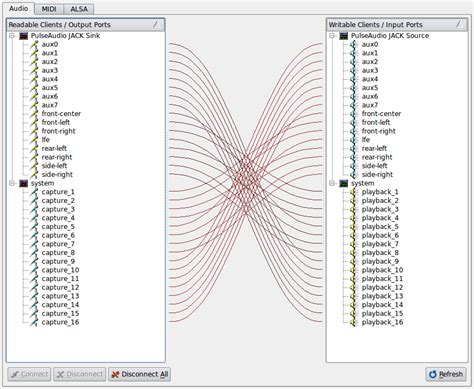Select capture_2 port
This screenshot has width=474, height=389.
click(58, 201)
